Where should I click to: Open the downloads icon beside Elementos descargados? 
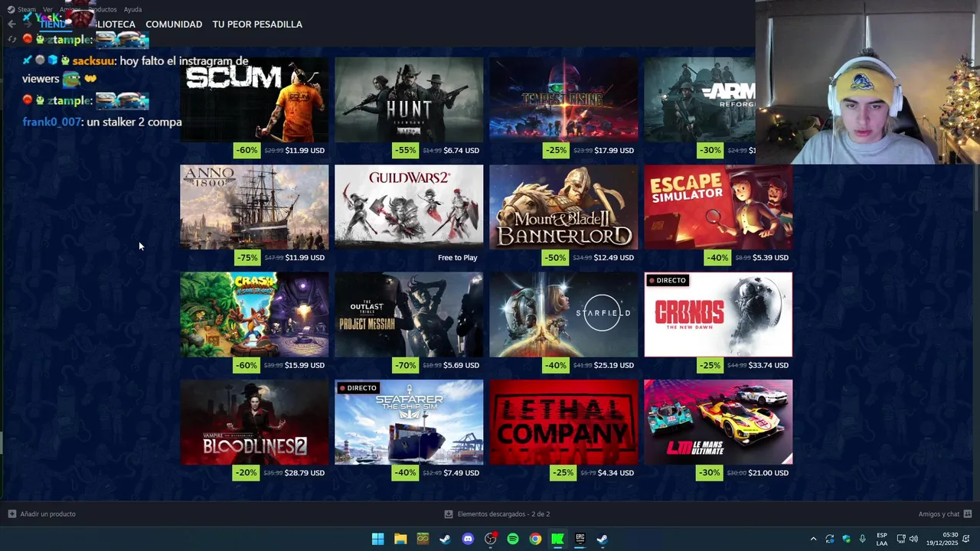tap(449, 514)
